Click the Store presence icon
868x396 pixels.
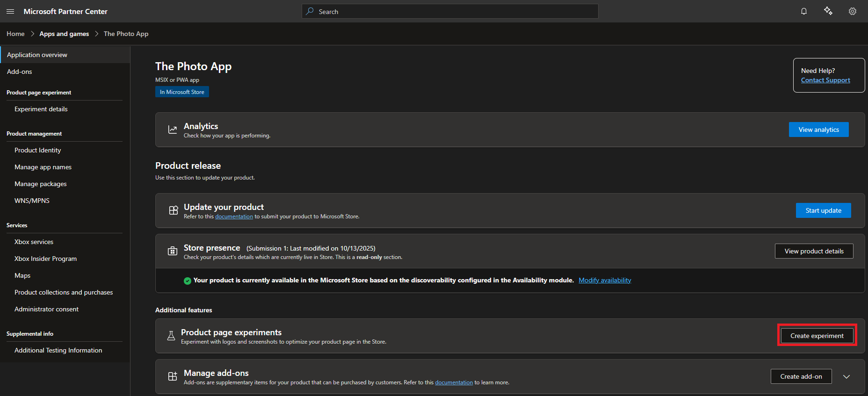click(173, 251)
